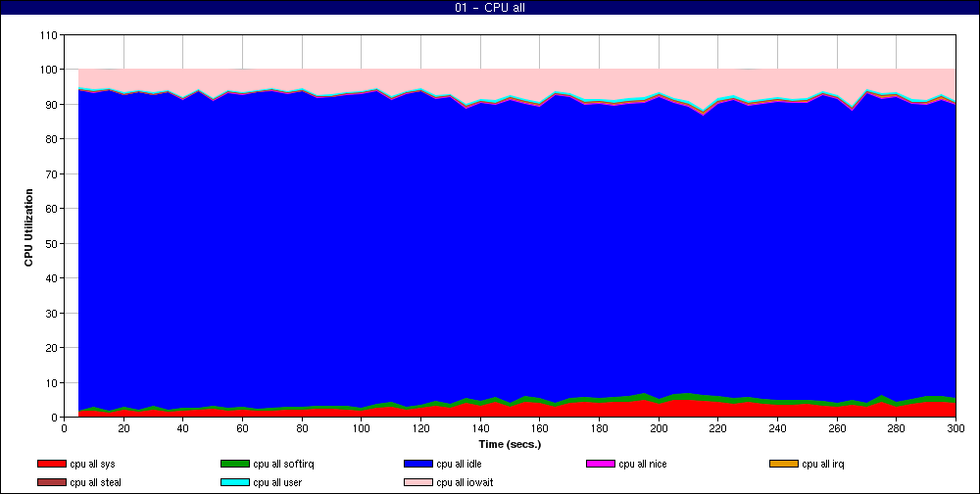Click the pink cpu all iowait legend swatch
This screenshot has height=494, width=980.
pyautogui.click(x=418, y=482)
